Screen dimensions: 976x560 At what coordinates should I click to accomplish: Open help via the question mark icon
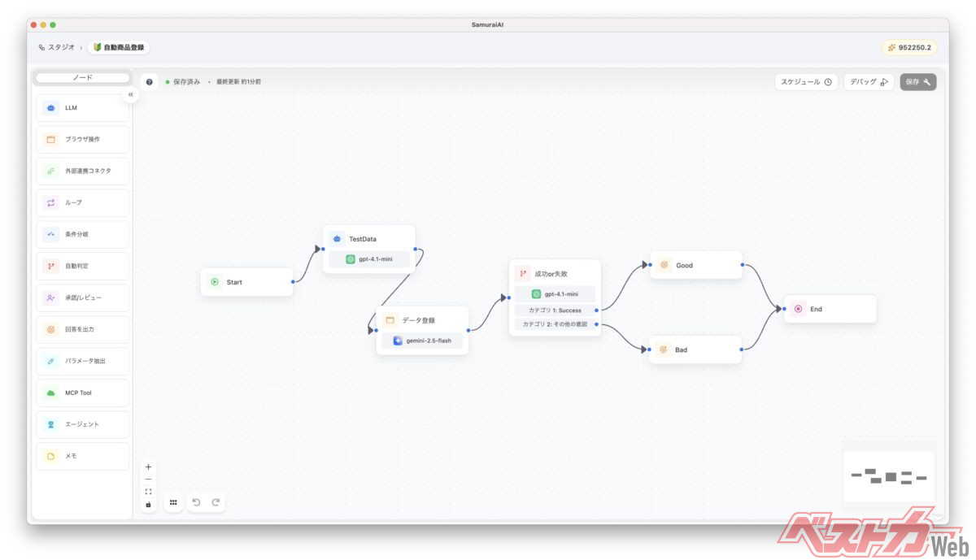click(x=149, y=82)
